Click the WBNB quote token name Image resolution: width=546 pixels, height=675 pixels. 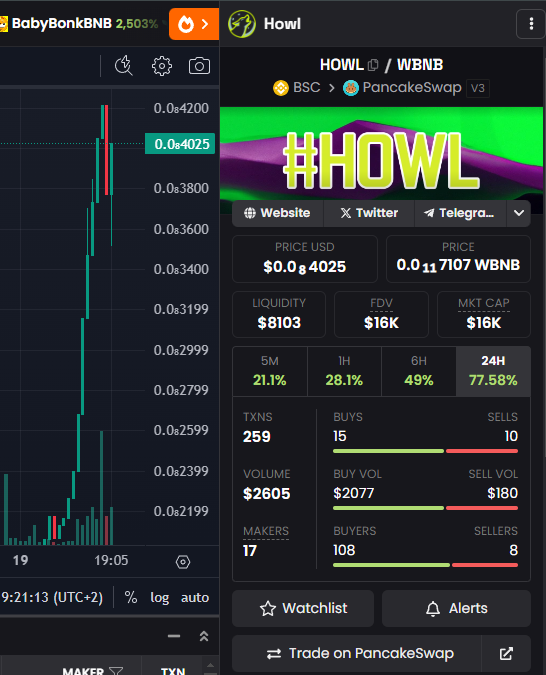pyautogui.click(x=420, y=65)
